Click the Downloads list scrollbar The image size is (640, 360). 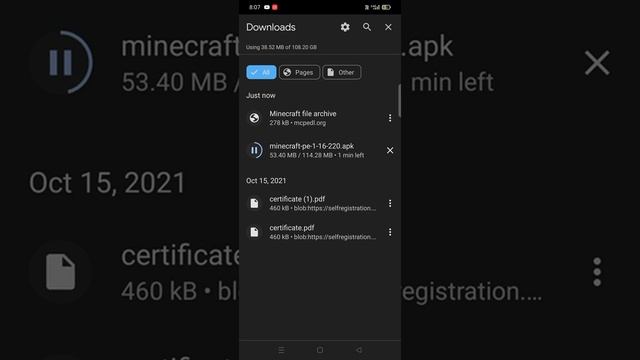pos(399,100)
